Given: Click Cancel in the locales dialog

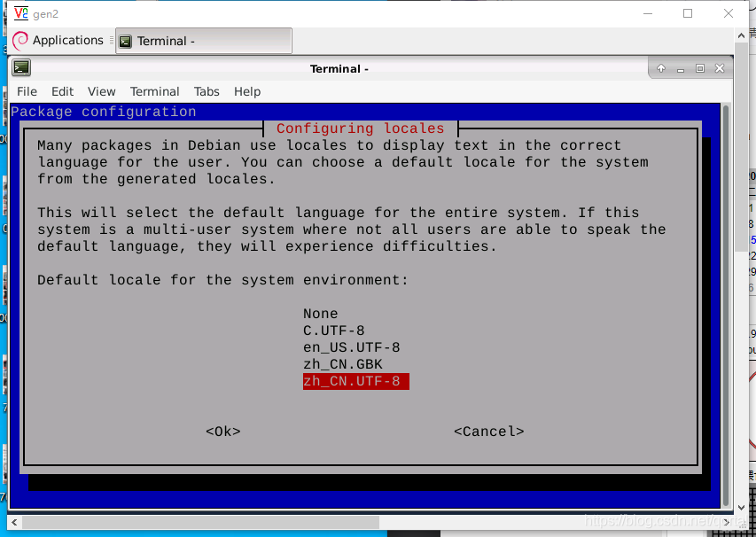Looking at the screenshot, I should coord(489,431).
